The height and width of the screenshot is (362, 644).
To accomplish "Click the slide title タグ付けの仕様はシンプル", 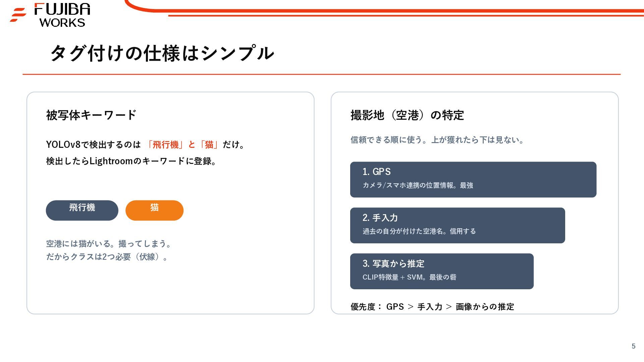I will (162, 53).
